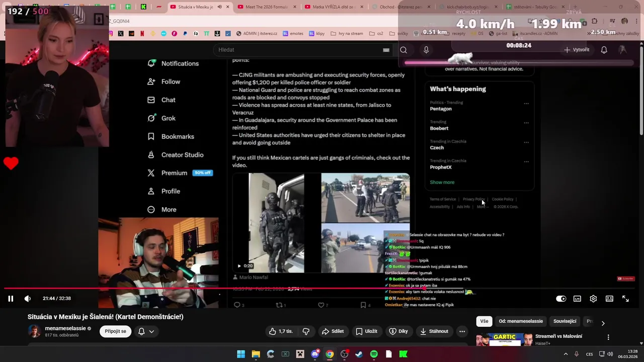Open Netflix bookmark icon
The image size is (644, 362).
tap(142, 34)
